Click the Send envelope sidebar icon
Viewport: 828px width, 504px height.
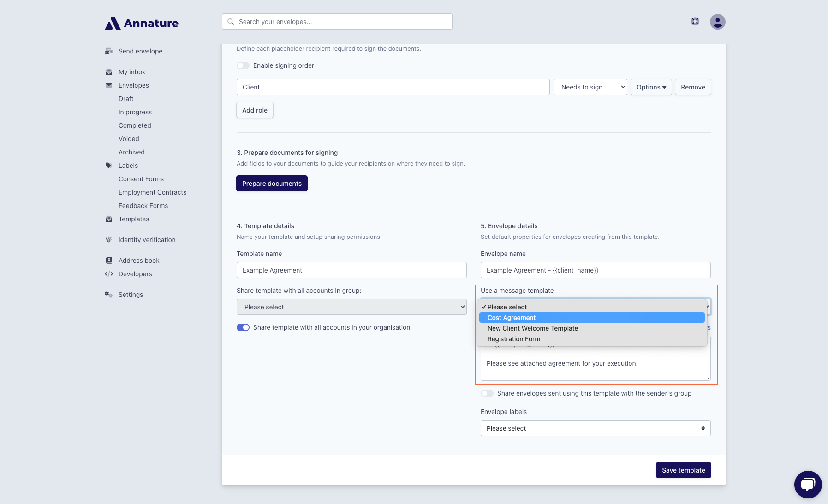tap(109, 51)
